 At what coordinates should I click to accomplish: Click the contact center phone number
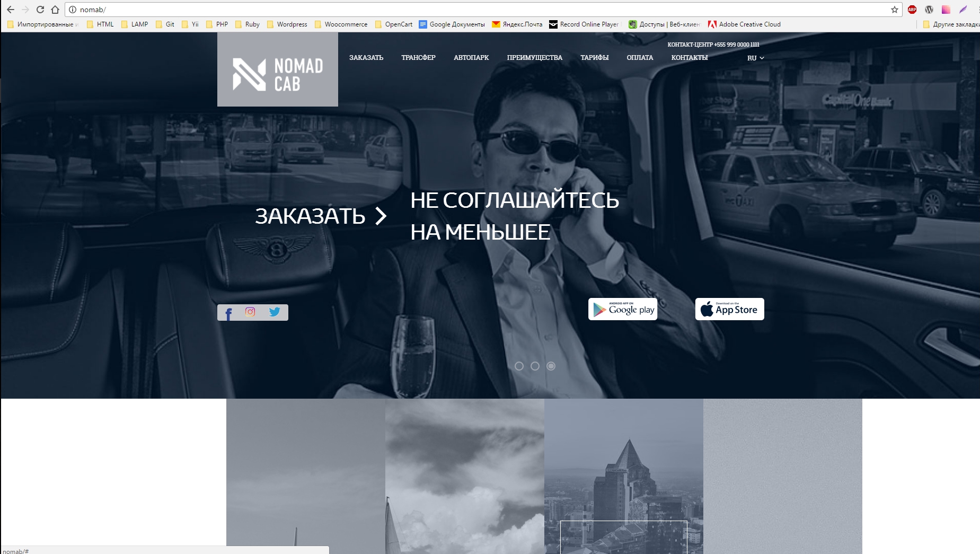pos(737,45)
